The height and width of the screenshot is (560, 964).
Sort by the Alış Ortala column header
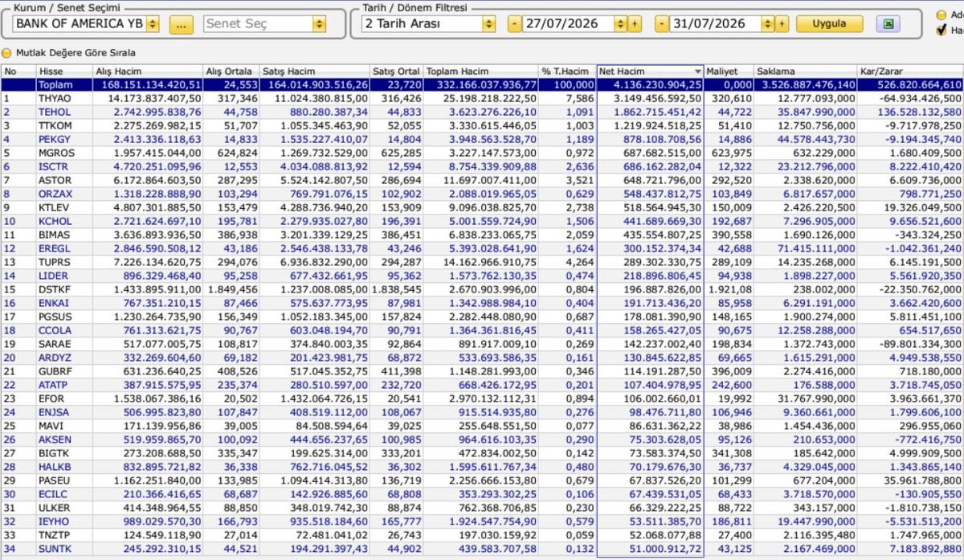click(x=232, y=72)
